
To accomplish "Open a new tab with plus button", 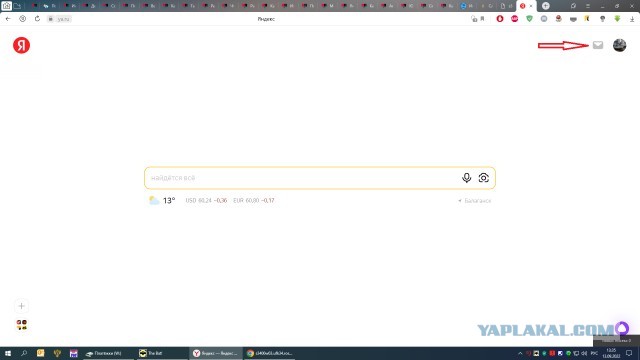I will coord(546,6).
